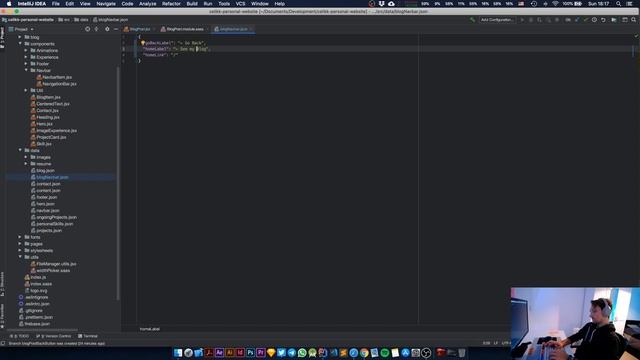
Task: Click the data breadcrumb in navigation bar
Action: [x=82, y=20]
